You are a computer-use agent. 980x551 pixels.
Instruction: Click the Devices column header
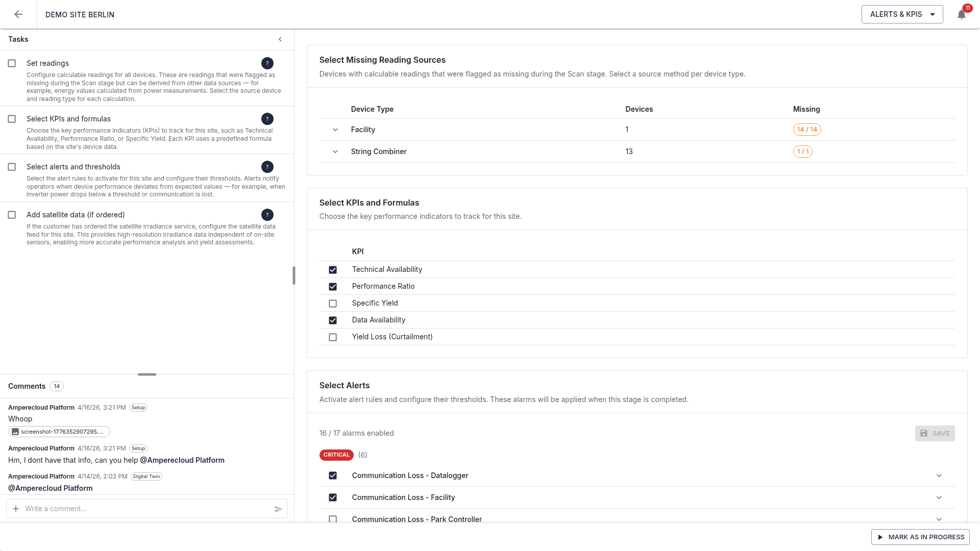pos(639,109)
